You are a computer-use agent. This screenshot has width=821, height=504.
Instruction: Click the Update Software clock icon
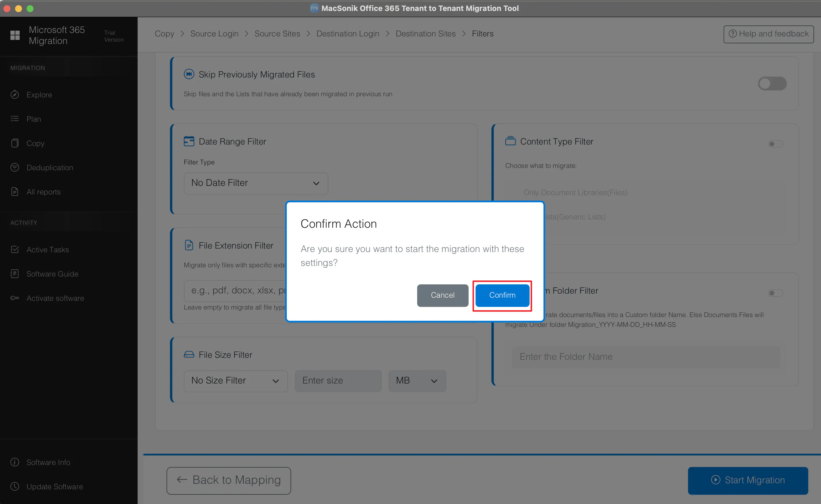15,486
